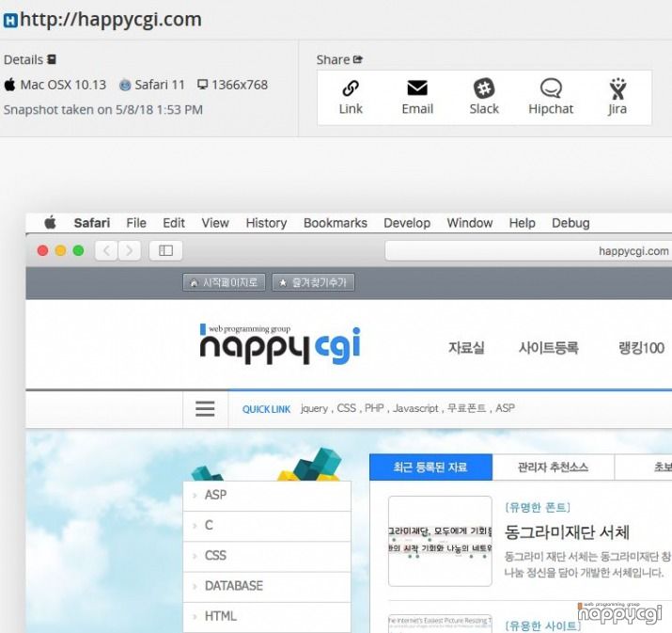The height and width of the screenshot is (633, 672).
Task: Click the Snapshot taken on 5/8/18 text
Action: click(x=103, y=110)
